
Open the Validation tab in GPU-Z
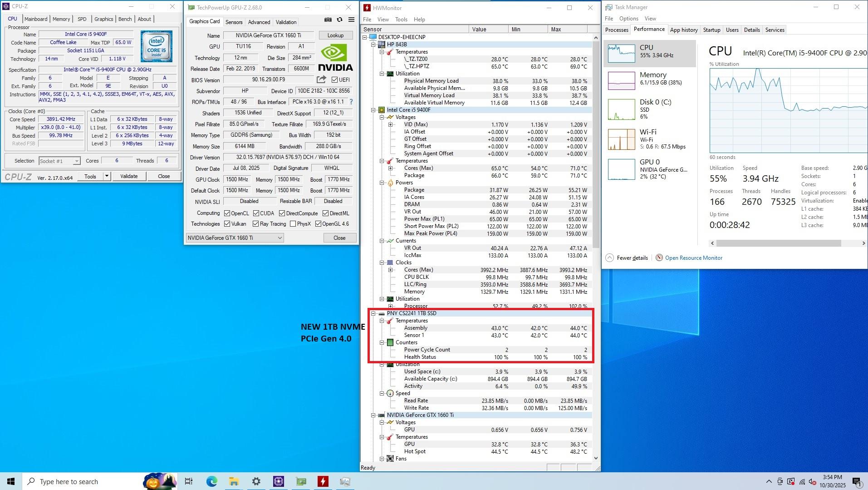[x=286, y=22]
